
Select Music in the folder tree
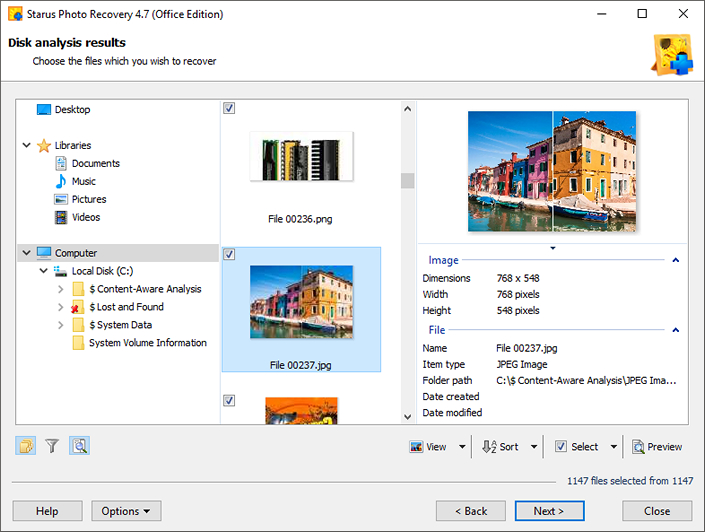point(84,181)
